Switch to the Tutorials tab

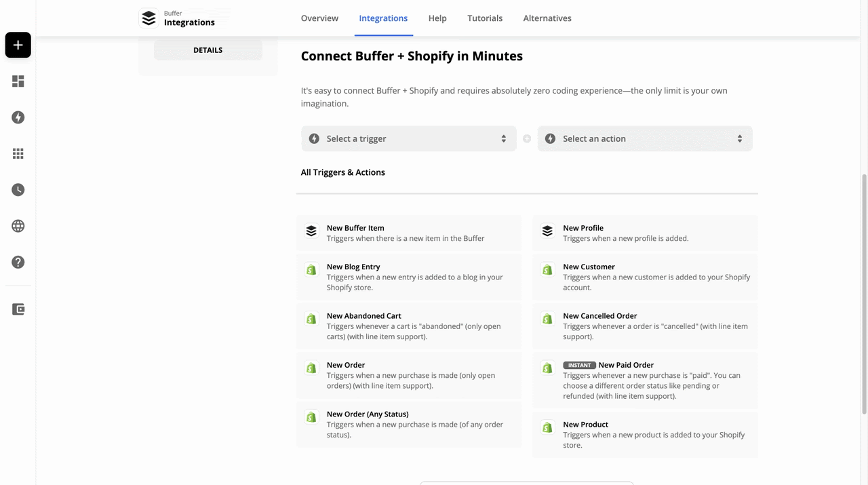coord(485,18)
